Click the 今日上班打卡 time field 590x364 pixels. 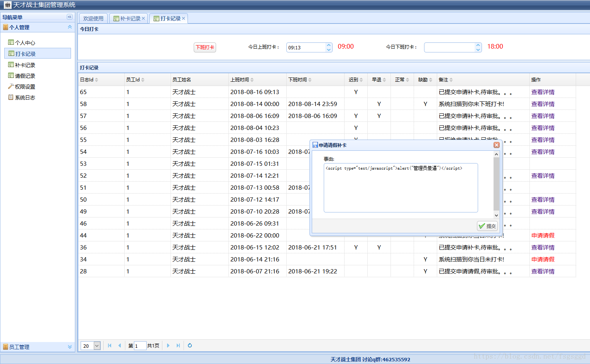[306, 47]
